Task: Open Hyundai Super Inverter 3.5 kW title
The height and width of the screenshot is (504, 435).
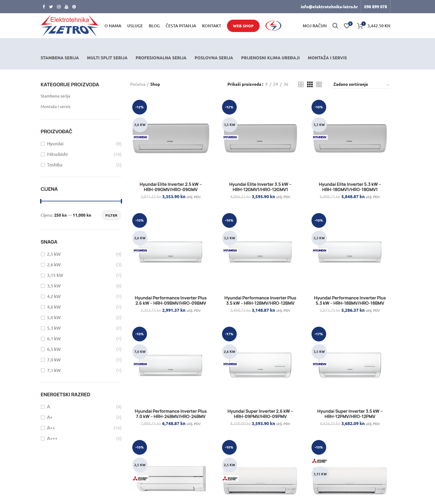Action: pos(350,414)
